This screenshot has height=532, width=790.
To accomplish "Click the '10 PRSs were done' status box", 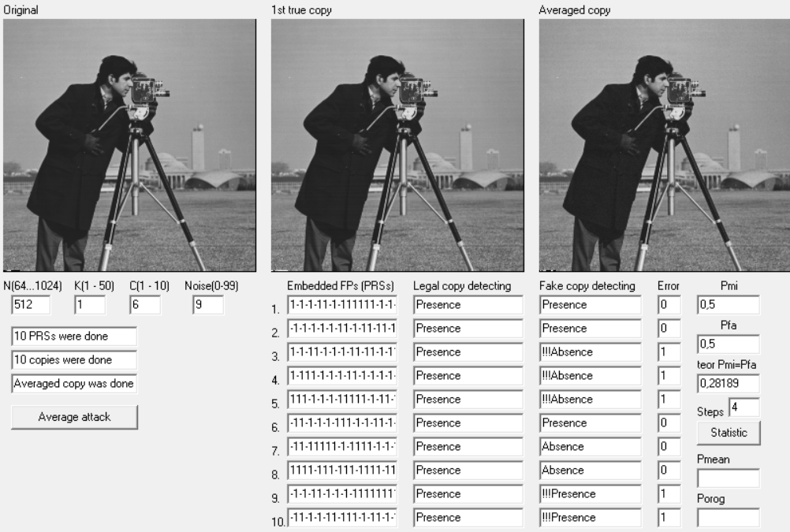I will pos(74,336).
